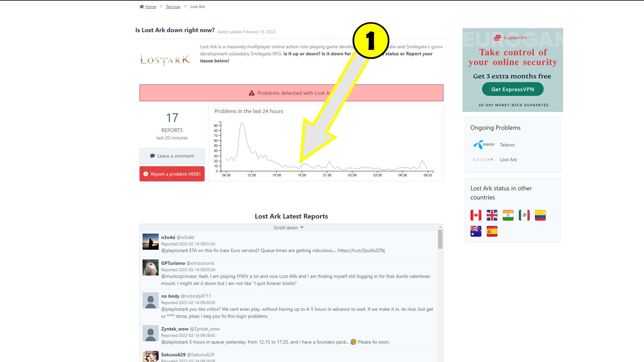Viewport: 644px width, 362px height.
Task: Click the reports list scrollbar up arrow
Action: tap(440, 227)
